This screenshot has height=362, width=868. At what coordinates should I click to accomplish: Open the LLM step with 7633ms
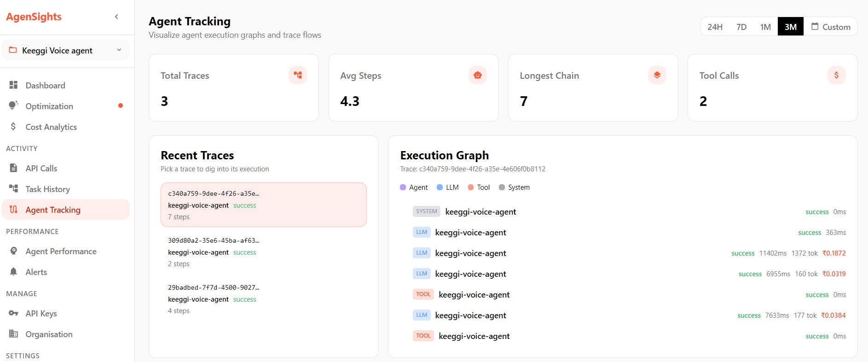pos(629,315)
